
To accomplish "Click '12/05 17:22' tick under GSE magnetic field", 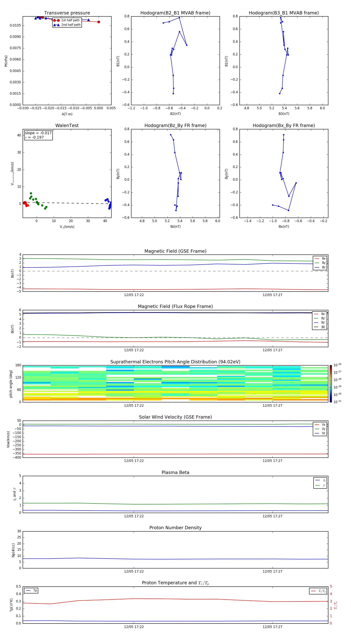I will coord(134,295).
